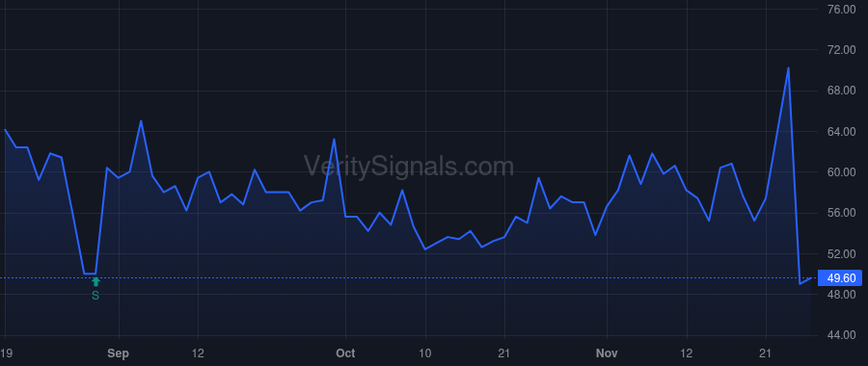This screenshot has width=868, height=366.
Task: Click the 60.00 price axis label
Action: click(840, 172)
